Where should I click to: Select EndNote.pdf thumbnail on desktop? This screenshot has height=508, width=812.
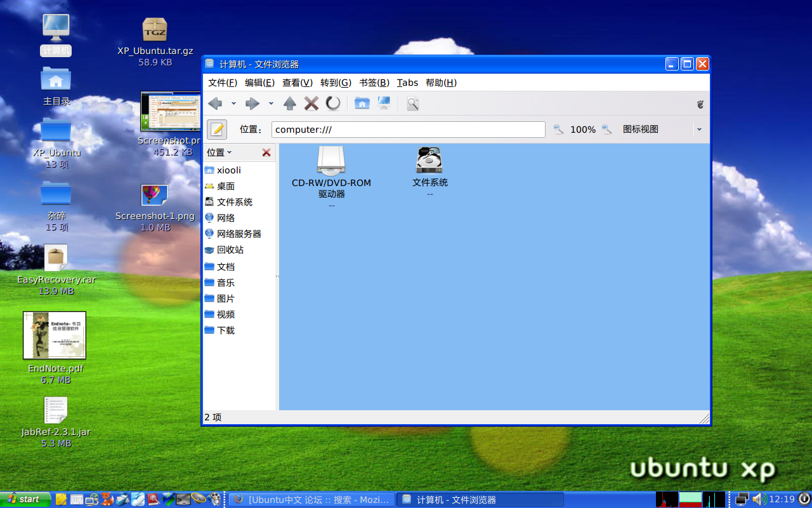(x=55, y=335)
